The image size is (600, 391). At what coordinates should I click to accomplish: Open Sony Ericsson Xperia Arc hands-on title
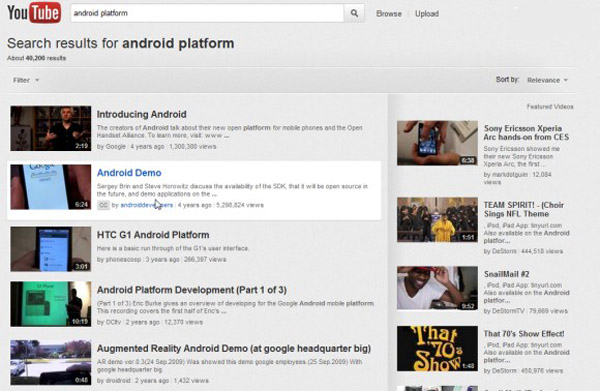[x=526, y=133]
